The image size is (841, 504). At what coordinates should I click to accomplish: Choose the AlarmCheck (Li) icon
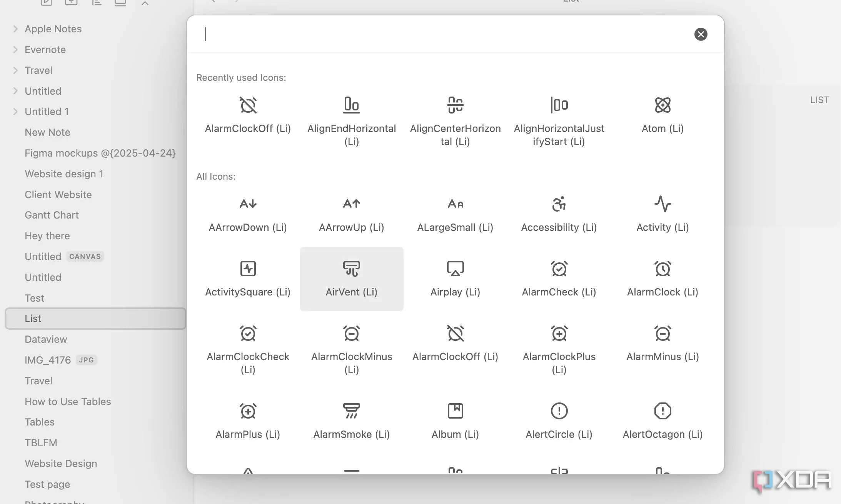(559, 279)
